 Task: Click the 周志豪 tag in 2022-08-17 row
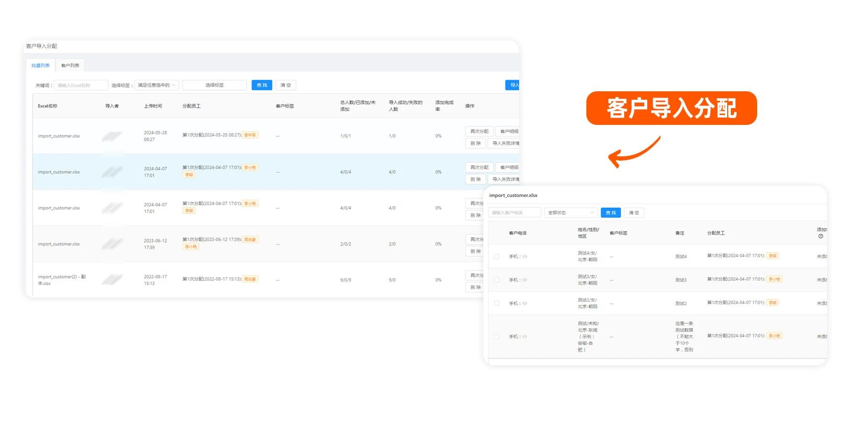tap(250, 279)
